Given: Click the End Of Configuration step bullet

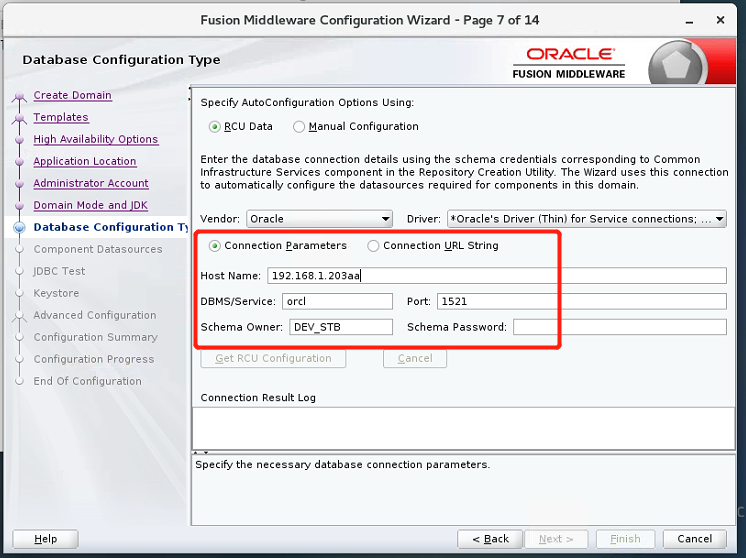Looking at the screenshot, I should [20, 382].
